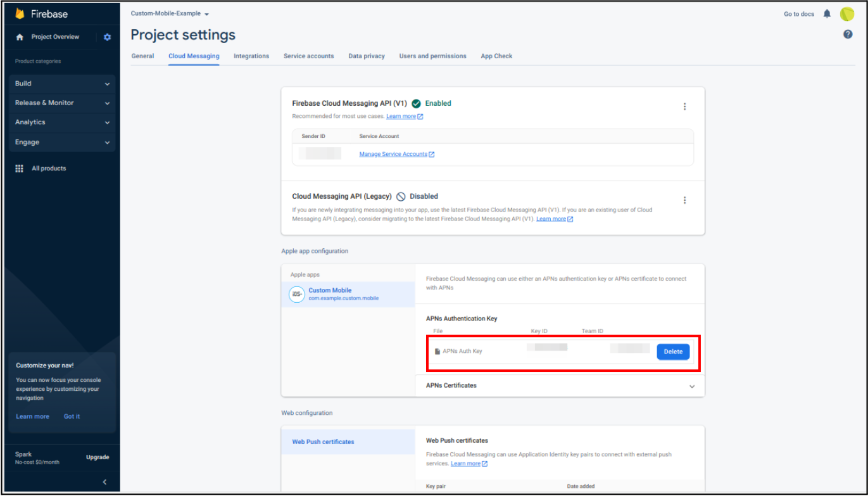
Task: Click the help question mark icon
Action: click(848, 34)
